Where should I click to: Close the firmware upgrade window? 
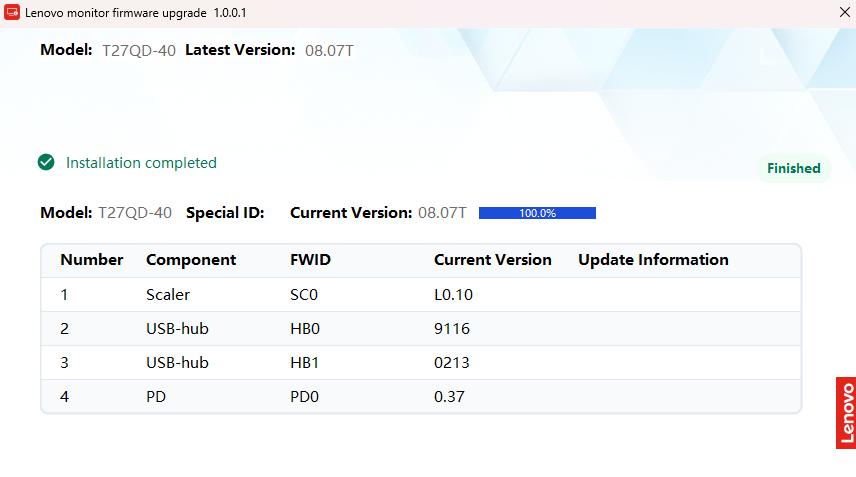[x=844, y=13]
